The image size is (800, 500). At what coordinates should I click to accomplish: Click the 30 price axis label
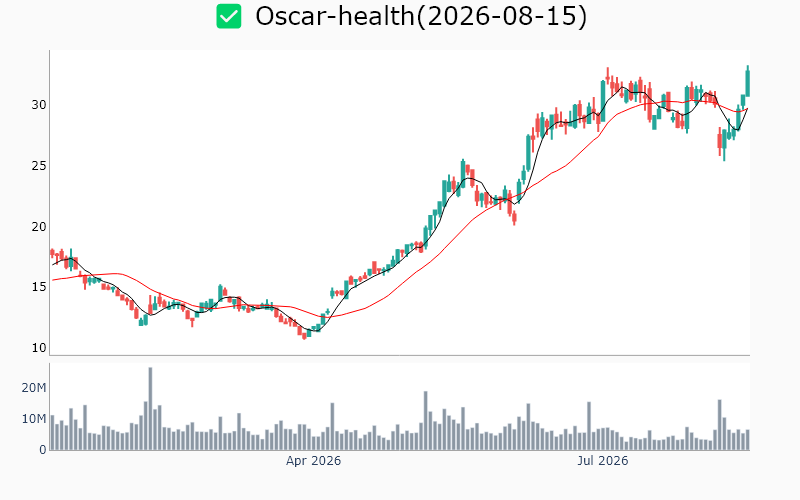pos(39,105)
